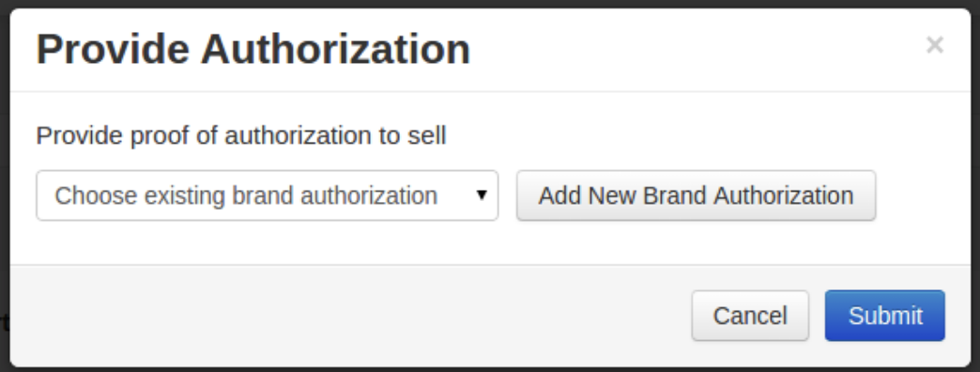Click the gray Cancel button in the footer
Screen dimensions: 980x372
coord(750,316)
